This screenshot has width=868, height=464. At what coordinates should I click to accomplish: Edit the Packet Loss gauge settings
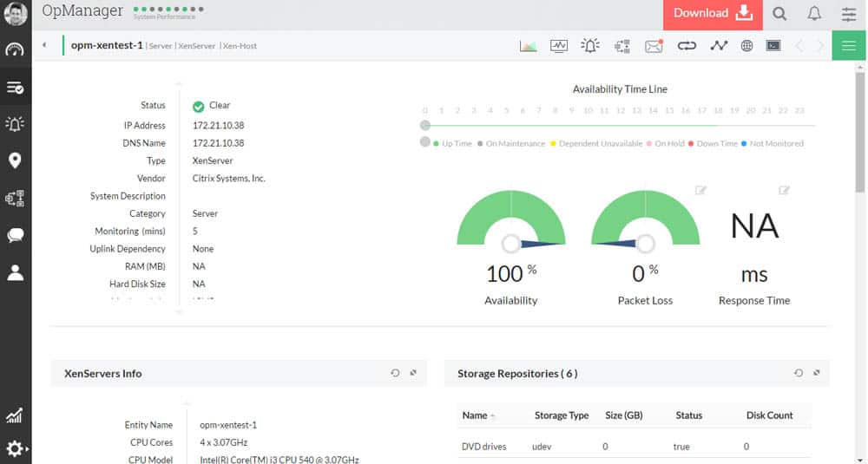(x=700, y=190)
